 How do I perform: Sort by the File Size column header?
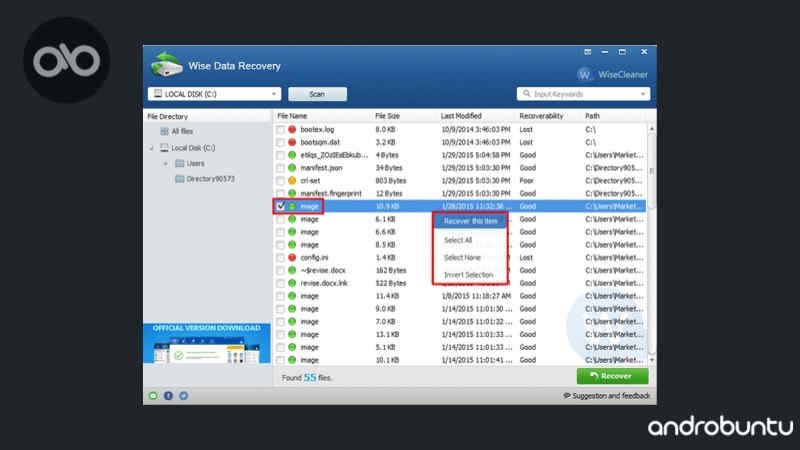[387, 116]
